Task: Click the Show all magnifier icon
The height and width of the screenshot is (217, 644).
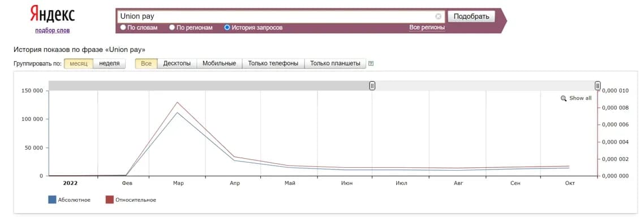Action: (x=564, y=98)
